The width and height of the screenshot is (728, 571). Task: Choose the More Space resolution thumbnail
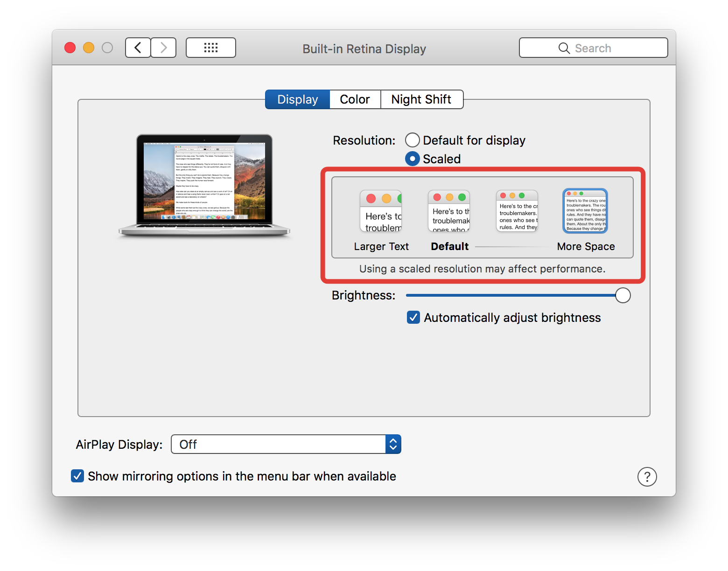coord(585,211)
